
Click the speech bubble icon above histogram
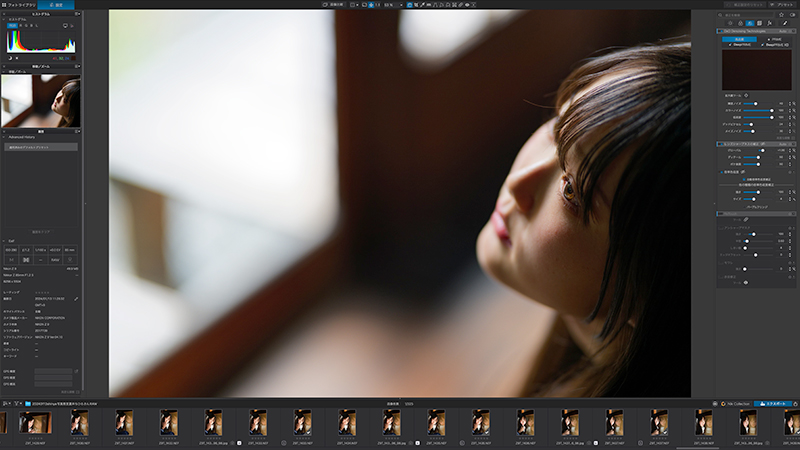65,26
